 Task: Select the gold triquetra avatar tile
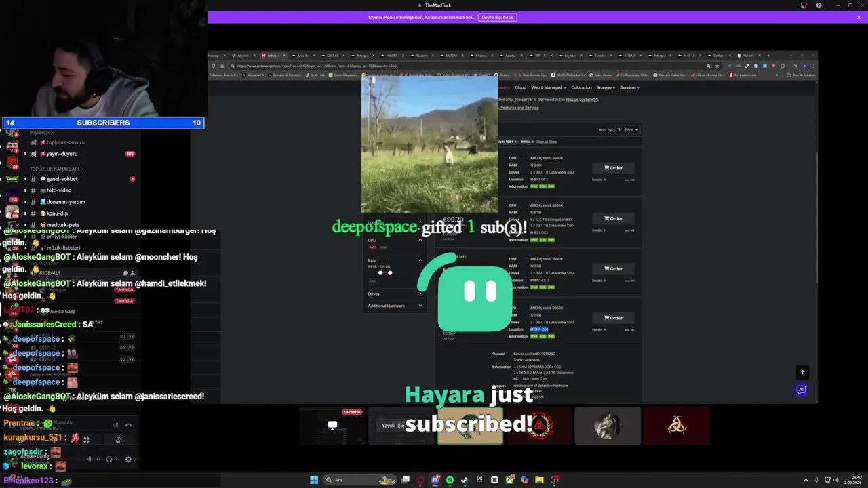click(x=677, y=426)
